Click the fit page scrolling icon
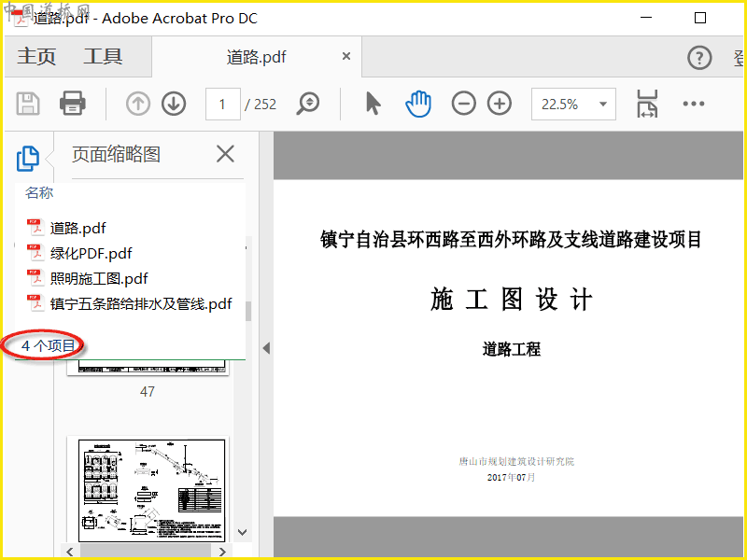The image size is (747, 560). (x=647, y=104)
